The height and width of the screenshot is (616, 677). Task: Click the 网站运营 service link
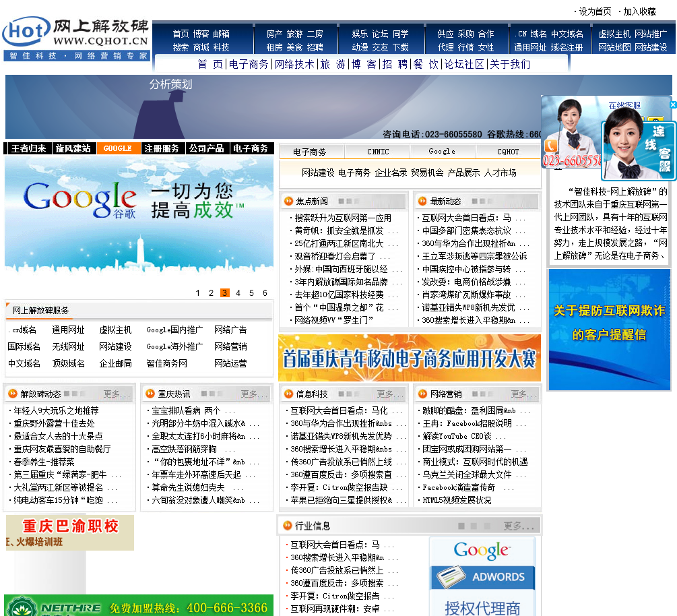coord(230,363)
